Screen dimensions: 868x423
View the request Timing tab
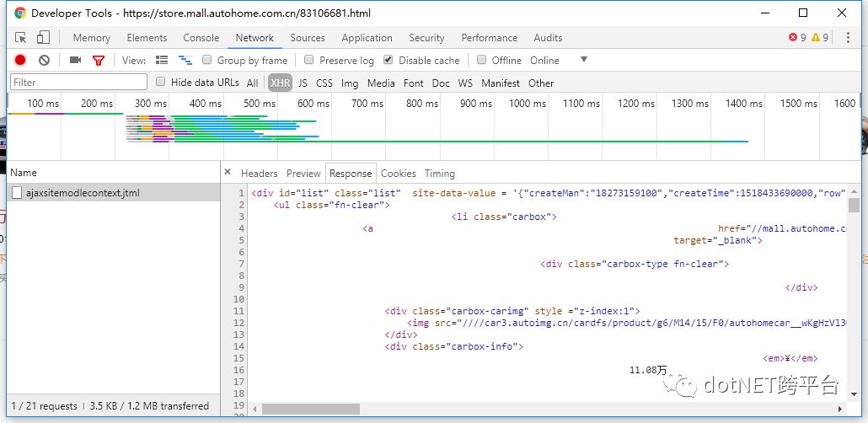(x=440, y=174)
